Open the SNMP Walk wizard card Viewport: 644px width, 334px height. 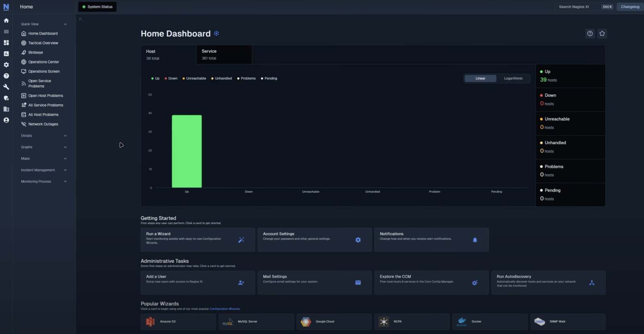coord(568,322)
